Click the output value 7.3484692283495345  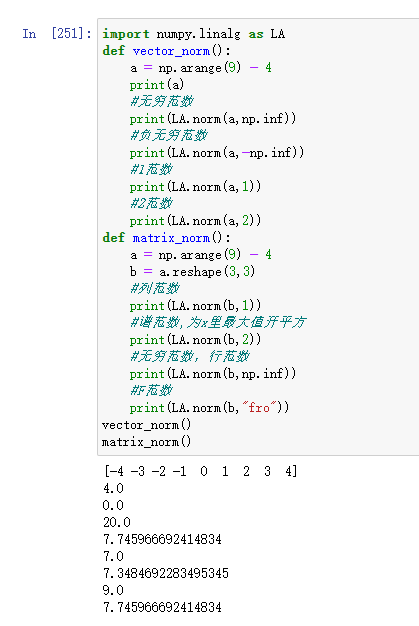click(x=166, y=573)
